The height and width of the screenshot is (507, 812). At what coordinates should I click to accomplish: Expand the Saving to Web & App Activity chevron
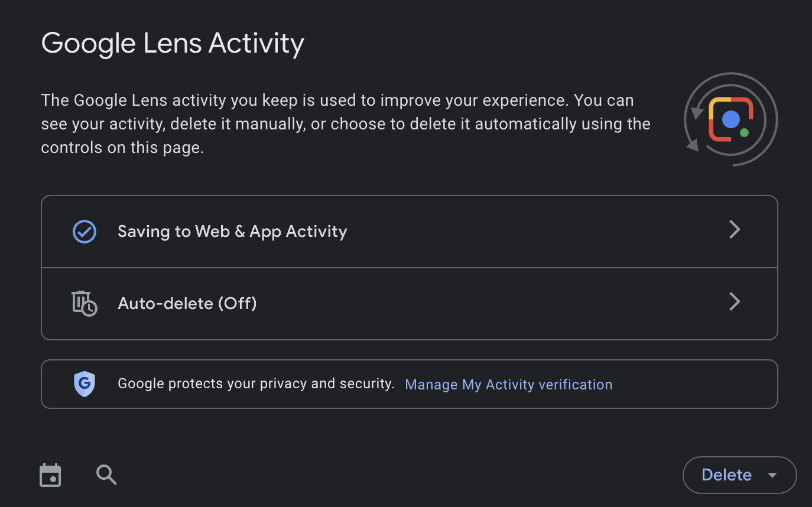[x=735, y=229]
